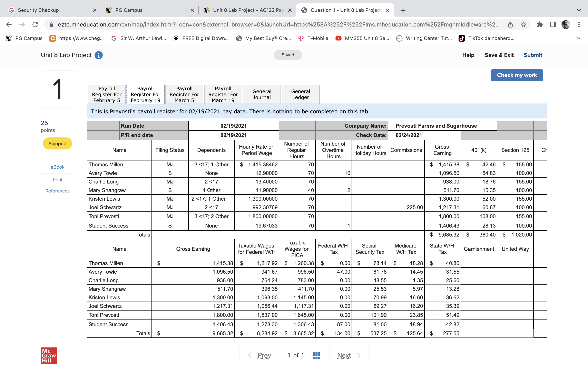Open the question grid navigator icon
The height and width of the screenshot is (367, 588).
click(316, 355)
